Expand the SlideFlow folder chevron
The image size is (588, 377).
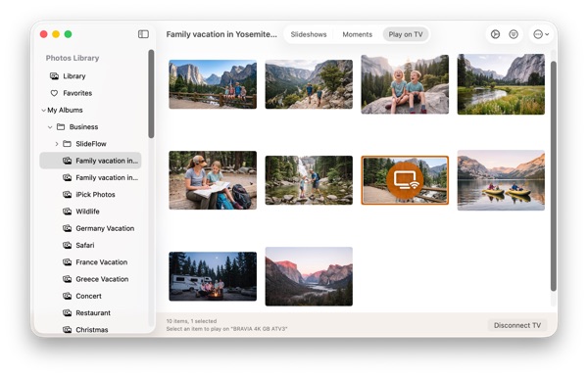57,144
